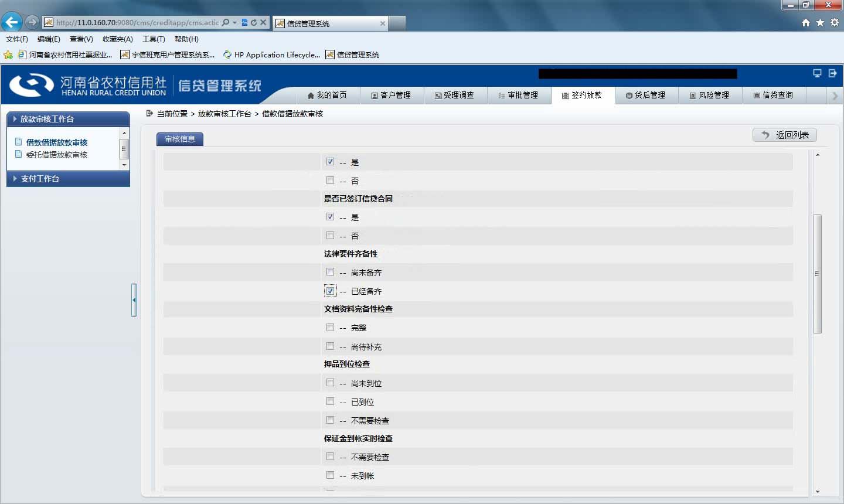844x504 pixels.
Task: Check the 完整 checkbox
Action: tap(331, 327)
